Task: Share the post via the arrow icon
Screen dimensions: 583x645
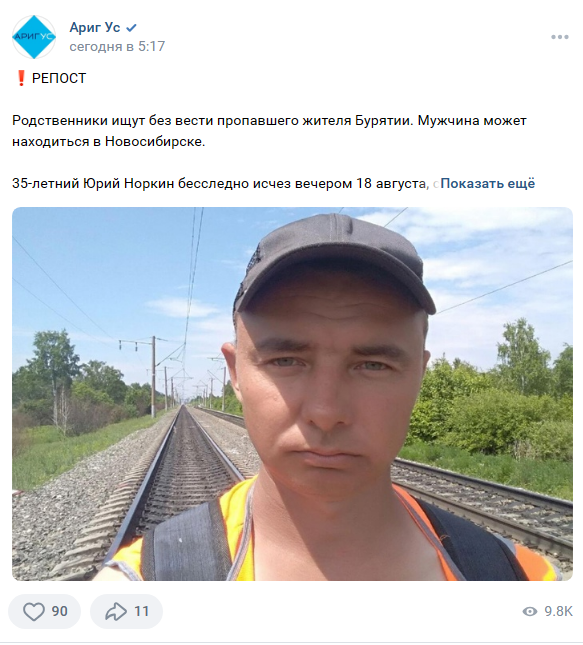Action: click(x=116, y=611)
